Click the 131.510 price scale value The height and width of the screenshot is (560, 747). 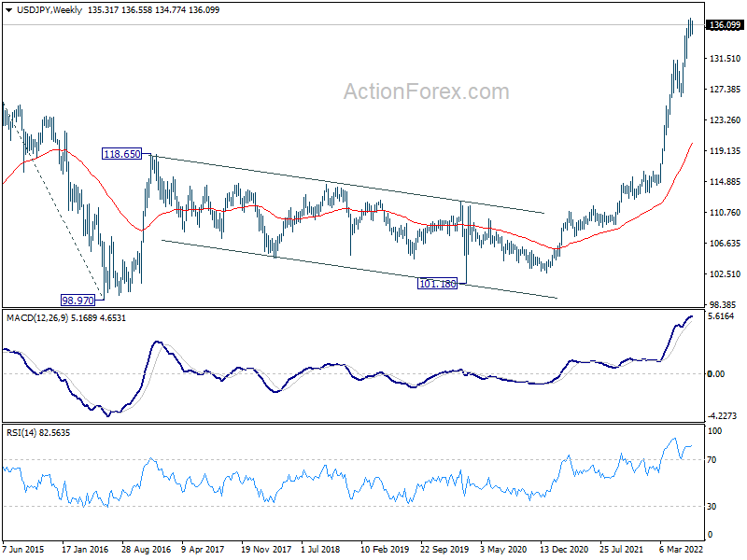pos(726,59)
